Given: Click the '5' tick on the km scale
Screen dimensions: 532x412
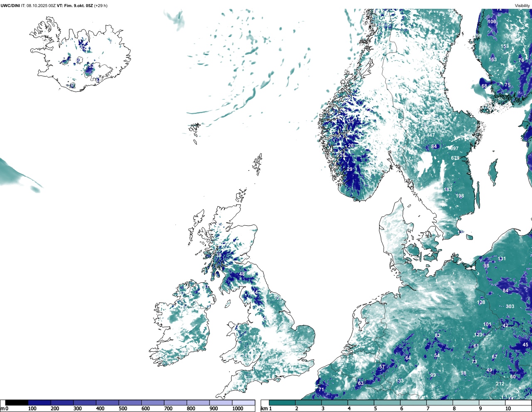Looking at the screenshot, I should [x=375, y=409].
